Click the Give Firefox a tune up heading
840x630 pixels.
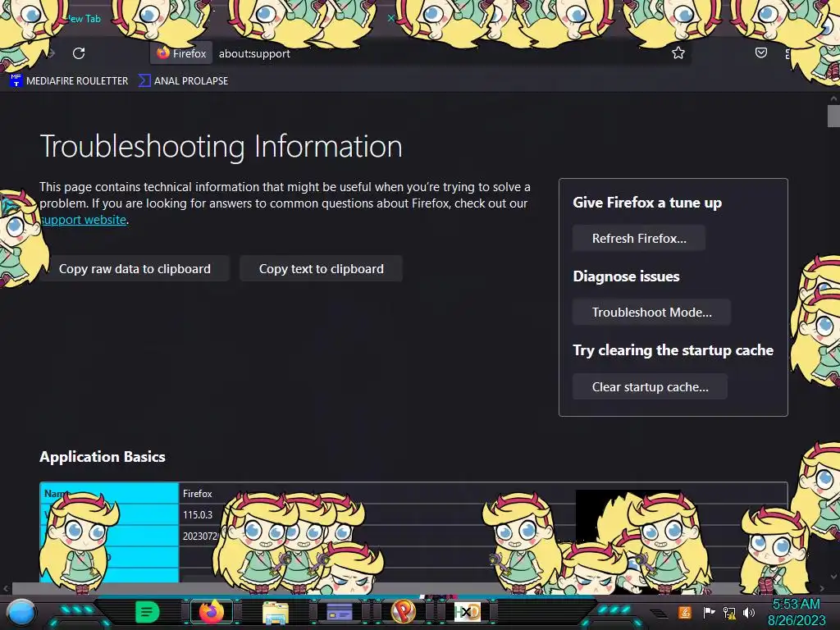point(647,203)
